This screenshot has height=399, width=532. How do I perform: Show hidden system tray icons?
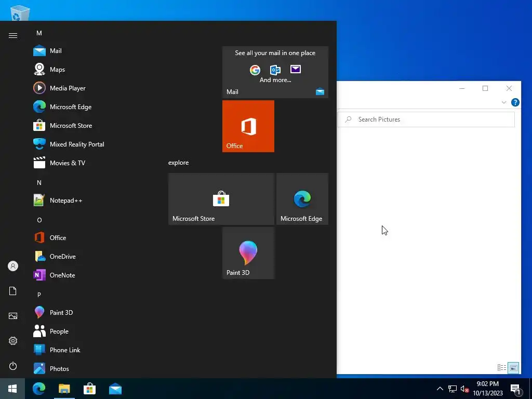[440, 389]
